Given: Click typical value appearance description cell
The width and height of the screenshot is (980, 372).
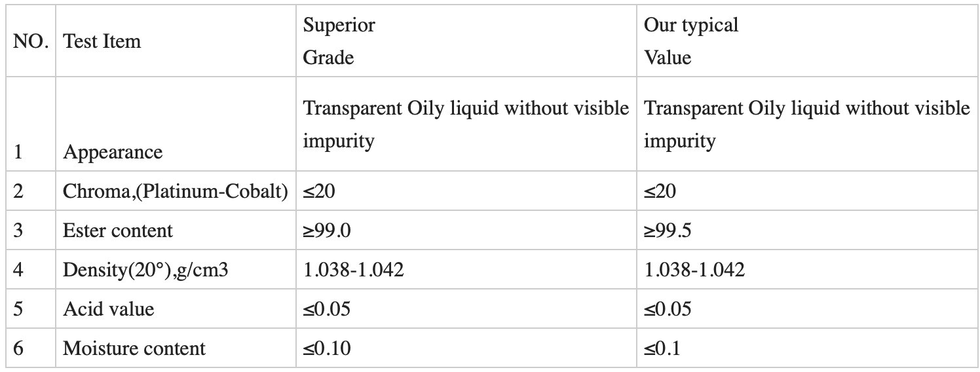Looking at the screenshot, I should click(806, 124).
